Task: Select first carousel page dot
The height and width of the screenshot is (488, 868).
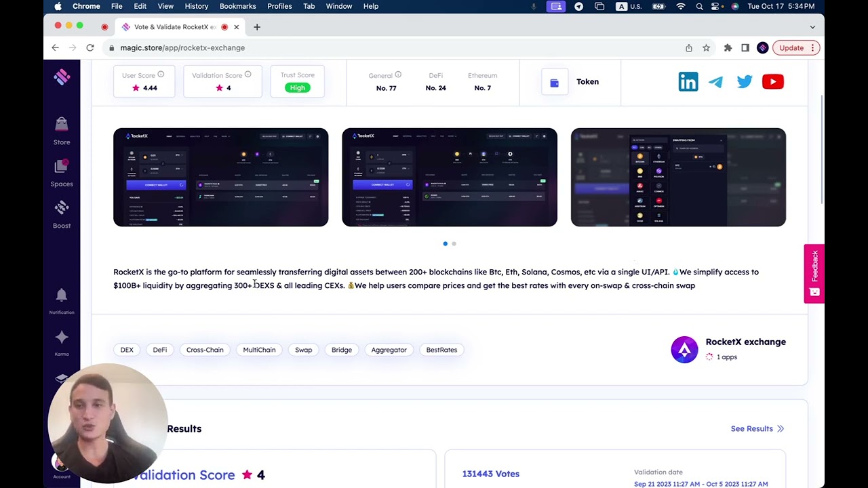Action: click(x=445, y=243)
